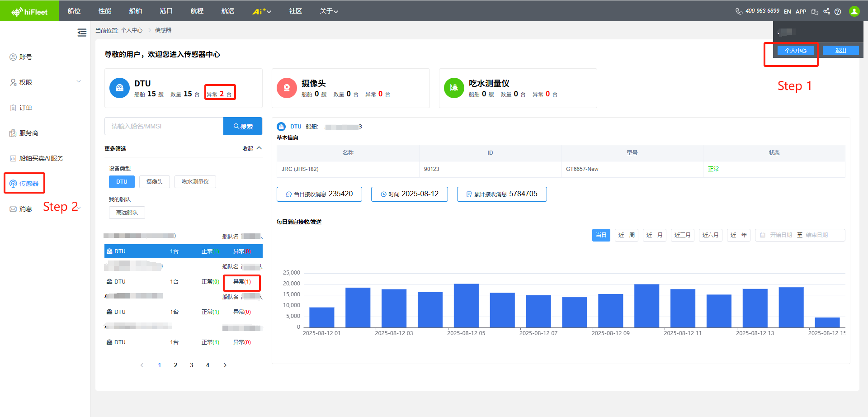Switch language with the EN link

coord(788,12)
